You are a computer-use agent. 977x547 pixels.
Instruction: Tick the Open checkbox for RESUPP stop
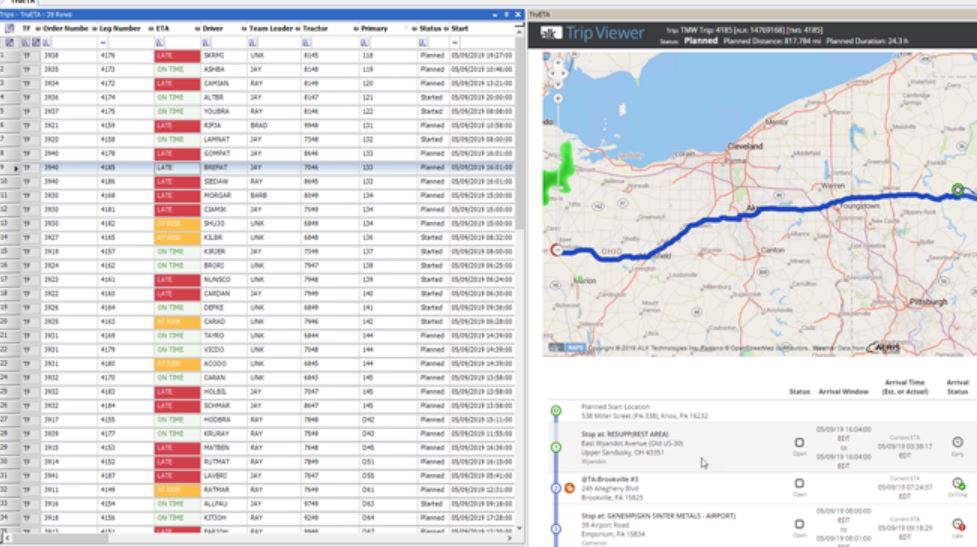(x=799, y=442)
